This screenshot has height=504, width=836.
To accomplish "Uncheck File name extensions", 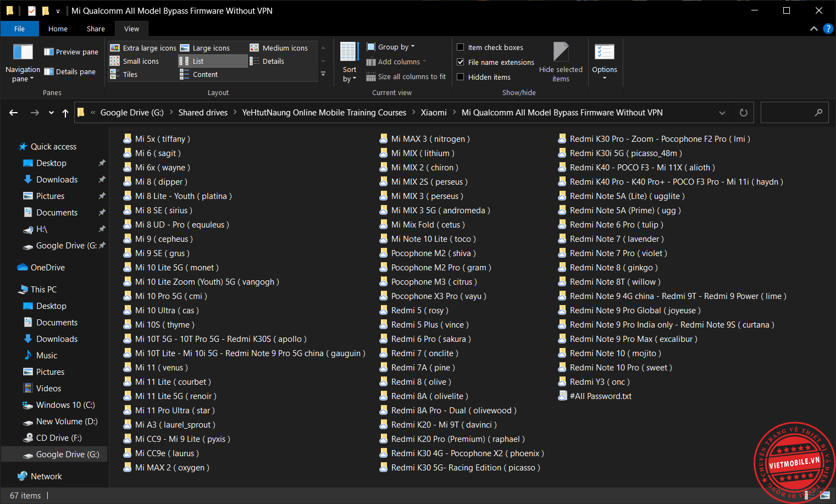I will click(x=461, y=62).
